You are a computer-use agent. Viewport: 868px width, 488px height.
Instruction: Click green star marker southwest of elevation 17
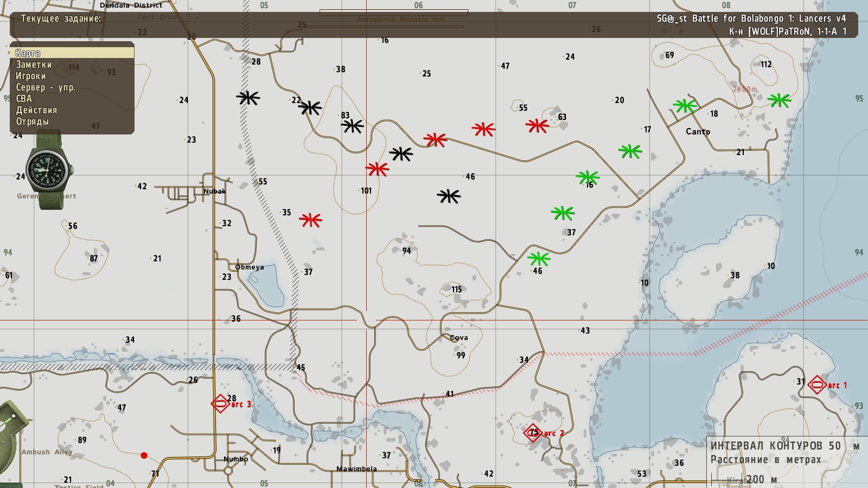630,151
